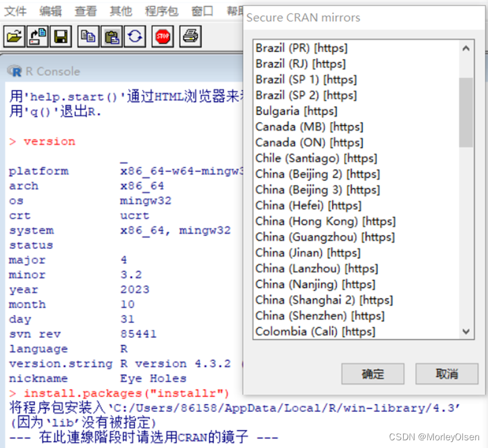Click the Print toolbar icon
Viewport: 488px width, 448px height.
[x=190, y=36]
